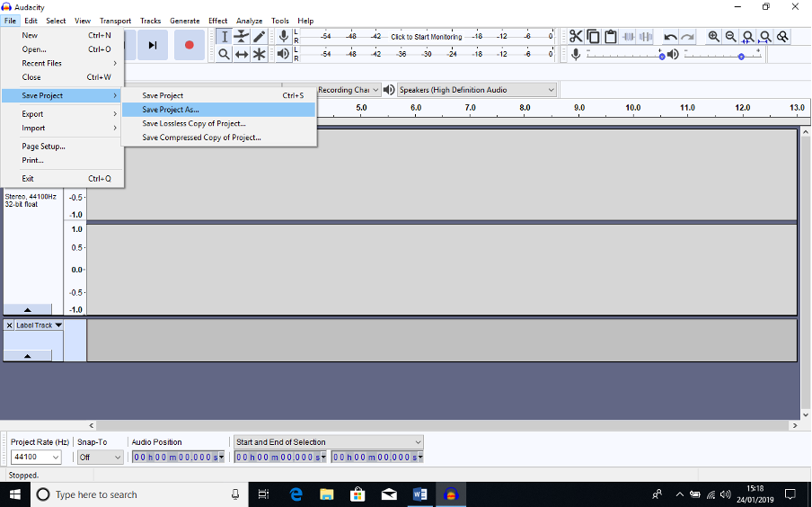Image resolution: width=812 pixels, height=507 pixels.
Task: Click the Fit Project zoom icon
Action: pos(765,36)
